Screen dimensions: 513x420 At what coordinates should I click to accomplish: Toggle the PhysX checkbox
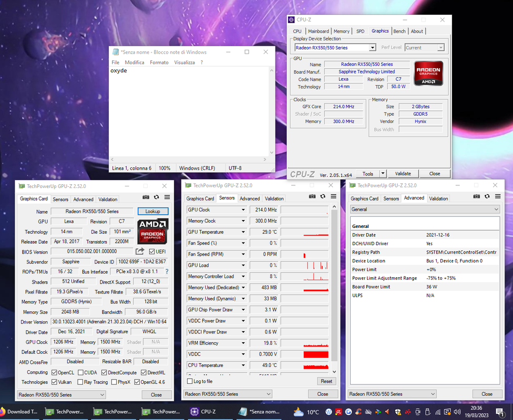click(114, 382)
